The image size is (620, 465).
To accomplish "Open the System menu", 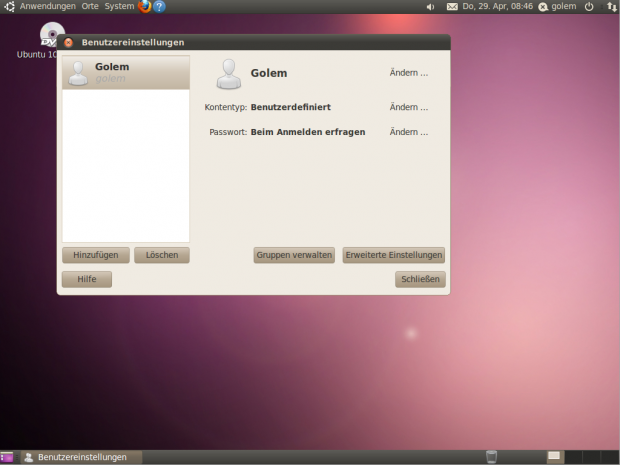I will pyautogui.click(x=119, y=7).
